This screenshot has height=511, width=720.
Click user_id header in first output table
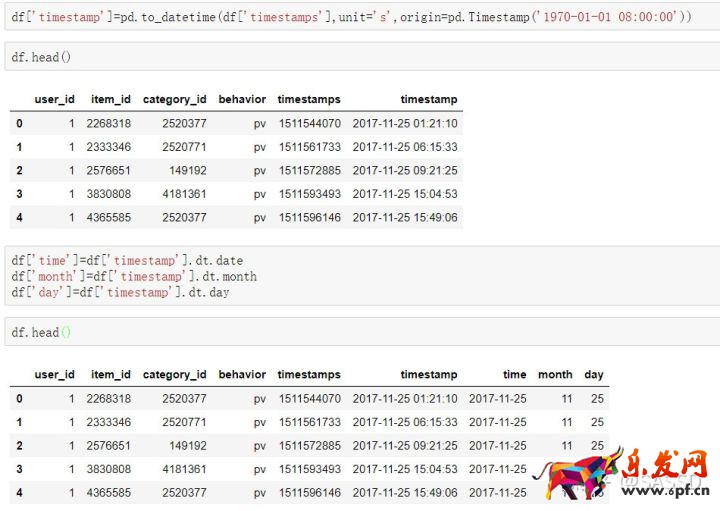tap(54, 99)
